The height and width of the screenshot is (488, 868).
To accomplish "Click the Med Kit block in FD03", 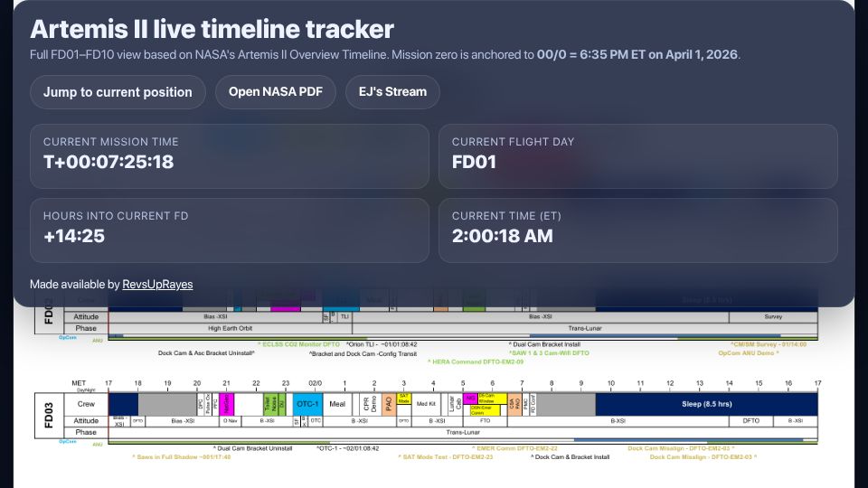I will coord(426,405).
